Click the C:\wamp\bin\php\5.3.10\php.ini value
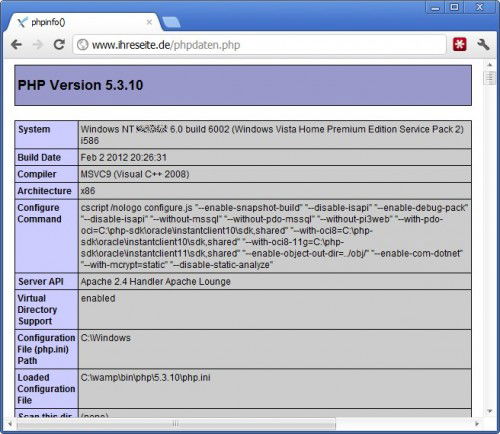This screenshot has height=434, width=500. pyautogui.click(x=145, y=378)
